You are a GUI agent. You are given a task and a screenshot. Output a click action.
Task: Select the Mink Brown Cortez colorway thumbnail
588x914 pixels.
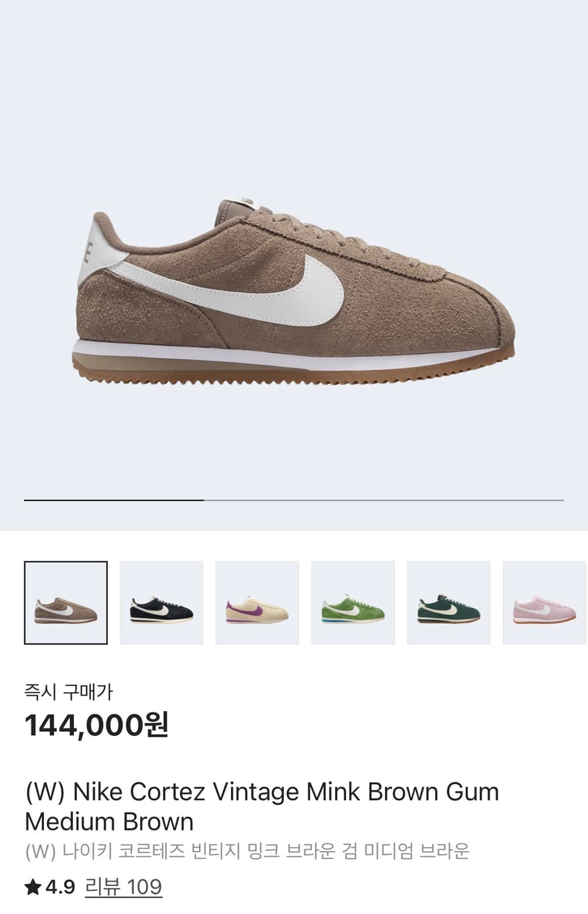[x=66, y=603]
